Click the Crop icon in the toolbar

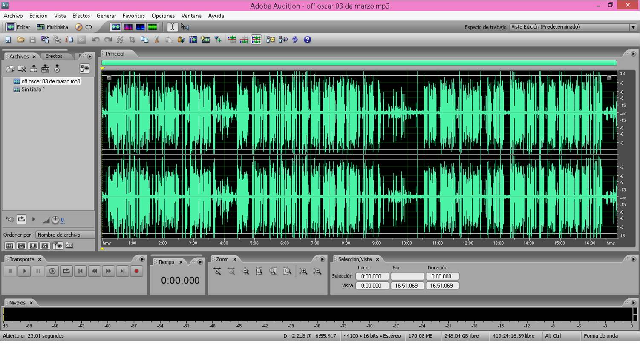[x=132, y=40]
